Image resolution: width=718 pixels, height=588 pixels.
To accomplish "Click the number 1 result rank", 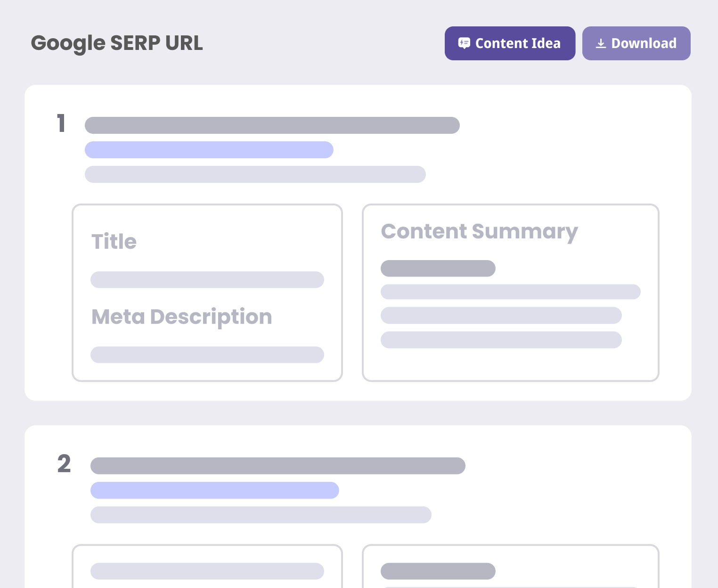I will click(x=61, y=123).
